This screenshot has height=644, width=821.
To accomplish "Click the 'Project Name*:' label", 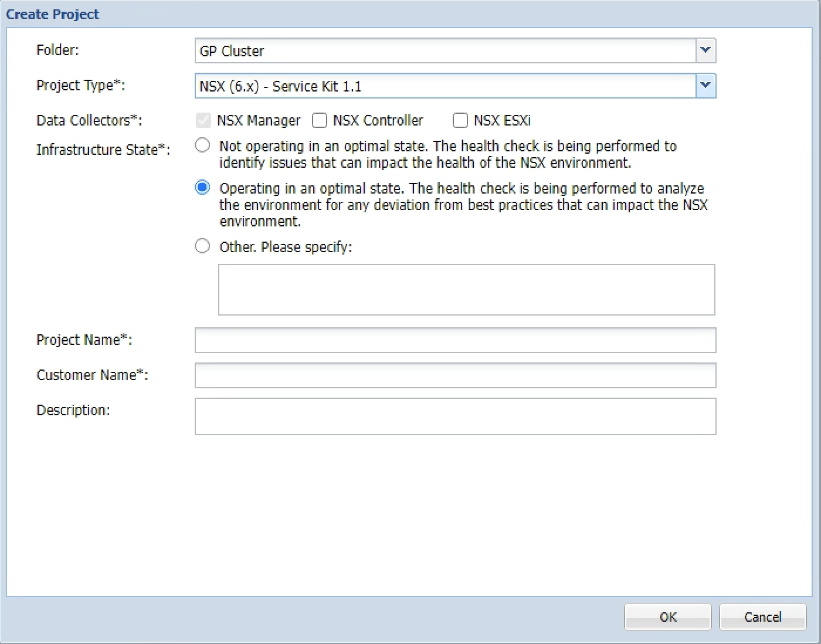I will click(x=84, y=340).
